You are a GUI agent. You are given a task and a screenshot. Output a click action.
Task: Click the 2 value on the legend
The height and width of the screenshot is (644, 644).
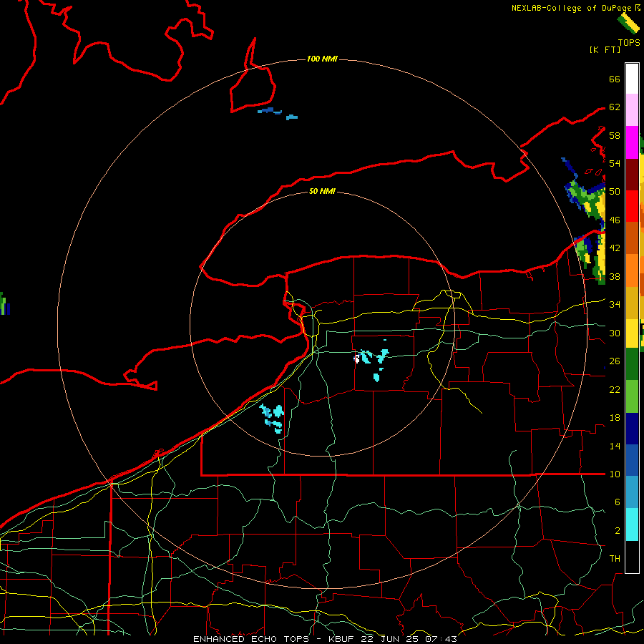pos(617,531)
